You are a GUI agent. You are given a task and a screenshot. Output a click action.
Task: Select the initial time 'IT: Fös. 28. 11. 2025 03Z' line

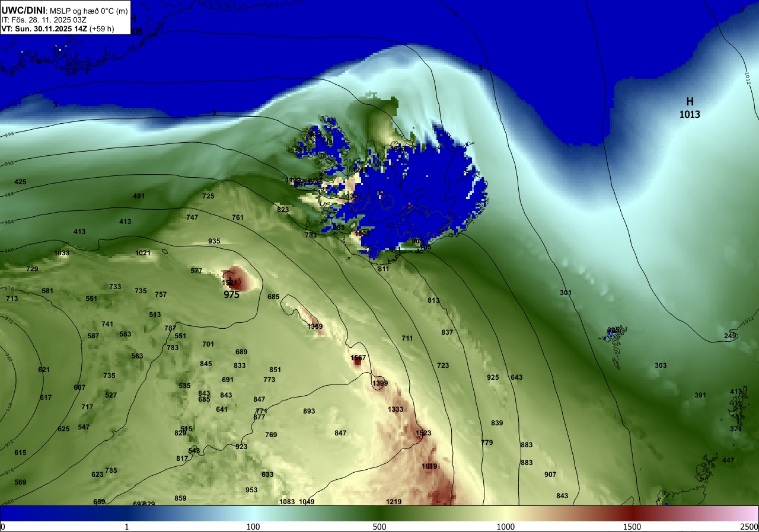point(43,20)
